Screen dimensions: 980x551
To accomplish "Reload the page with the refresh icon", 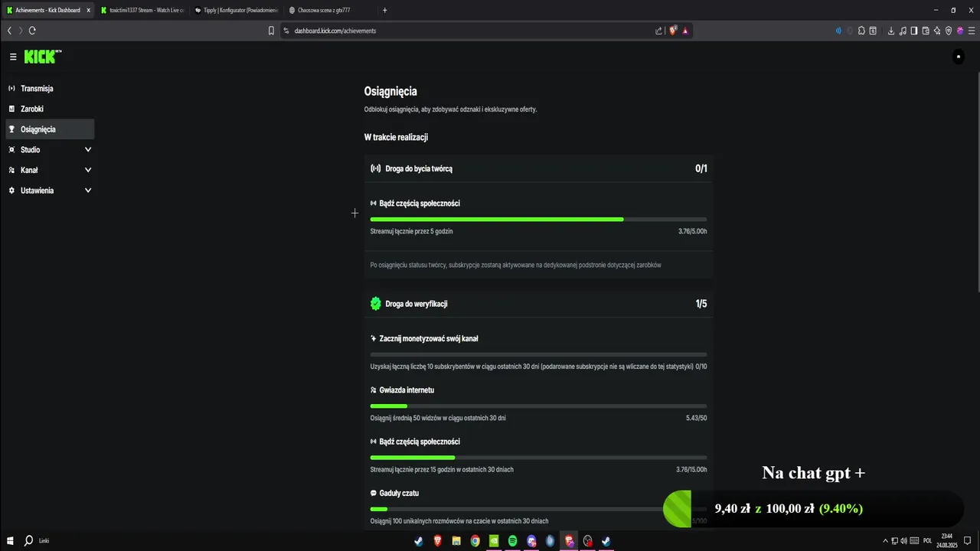I will coord(32,31).
